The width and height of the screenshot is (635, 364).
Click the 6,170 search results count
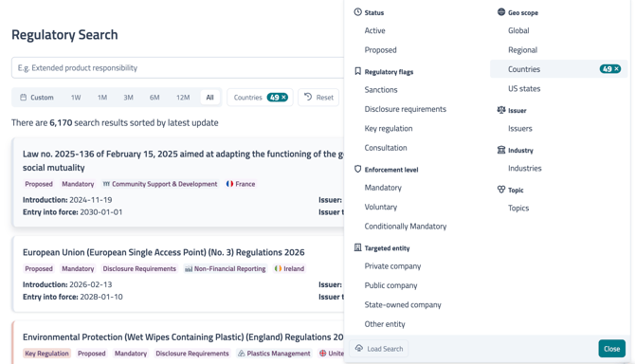tap(61, 122)
